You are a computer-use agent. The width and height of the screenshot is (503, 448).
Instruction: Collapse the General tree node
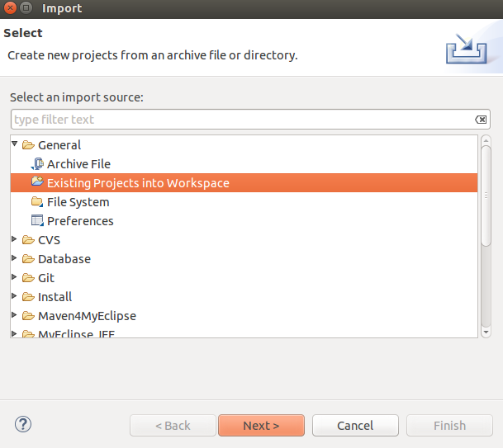point(15,144)
